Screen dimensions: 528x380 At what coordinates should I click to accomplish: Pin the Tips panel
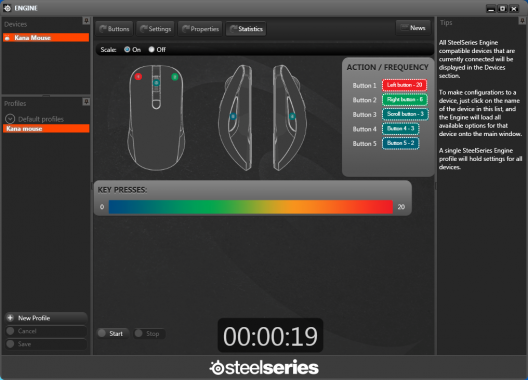point(522,21)
